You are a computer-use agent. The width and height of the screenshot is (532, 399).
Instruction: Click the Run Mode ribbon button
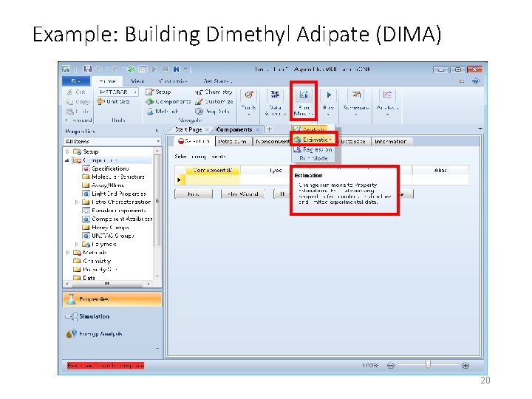[x=304, y=102]
